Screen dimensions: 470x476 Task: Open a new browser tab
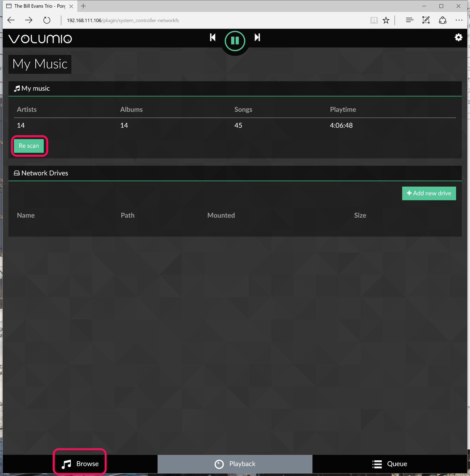click(83, 6)
